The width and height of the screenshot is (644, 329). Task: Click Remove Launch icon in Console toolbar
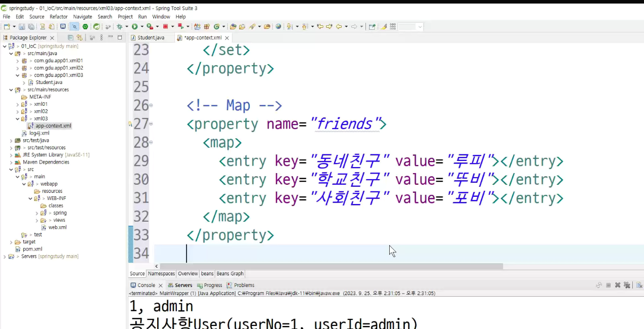click(x=617, y=285)
